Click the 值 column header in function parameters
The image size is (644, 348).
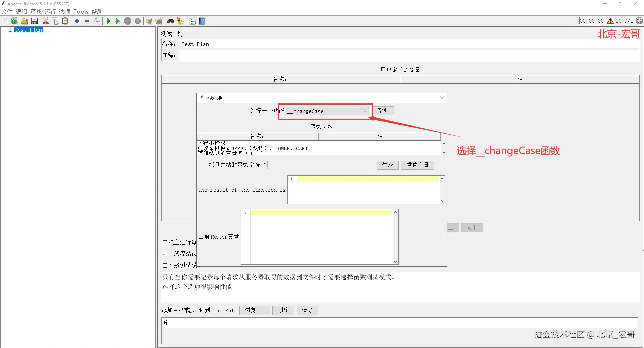[380, 136]
